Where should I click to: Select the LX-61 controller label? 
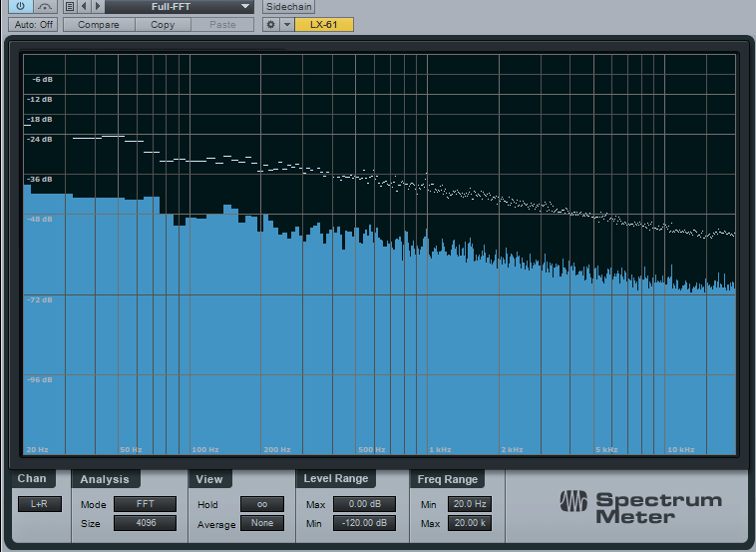[324, 24]
